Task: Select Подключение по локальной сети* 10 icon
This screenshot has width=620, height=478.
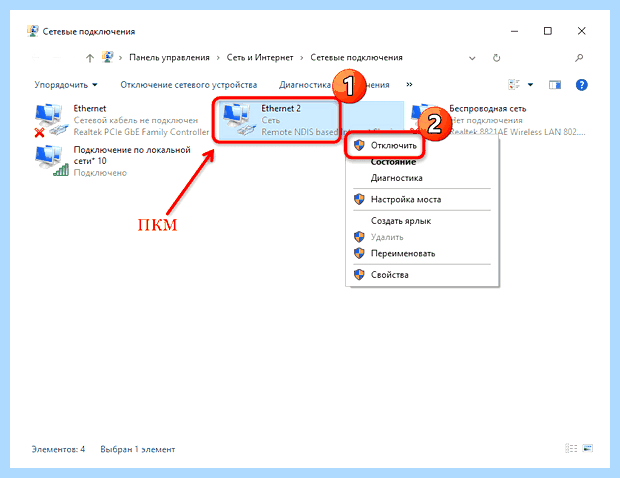Action: pyautogui.click(x=50, y=161)
